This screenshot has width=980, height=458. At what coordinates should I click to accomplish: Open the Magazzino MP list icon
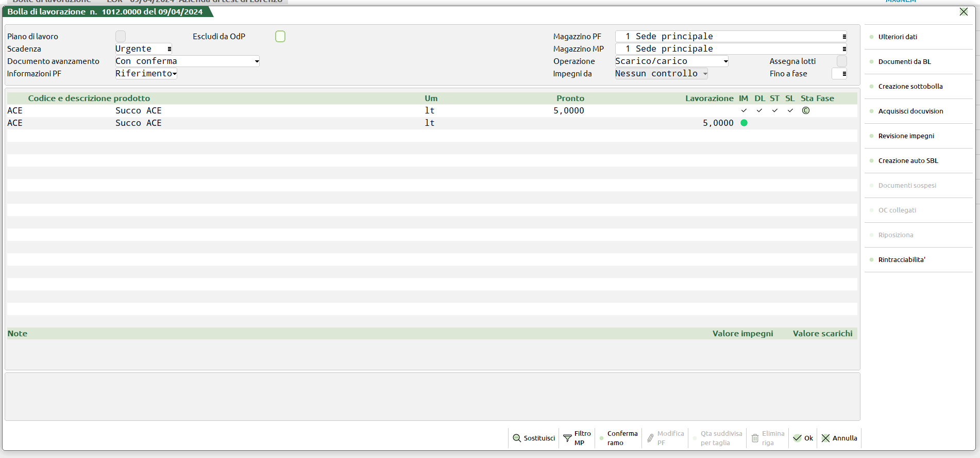coord(844,49)
